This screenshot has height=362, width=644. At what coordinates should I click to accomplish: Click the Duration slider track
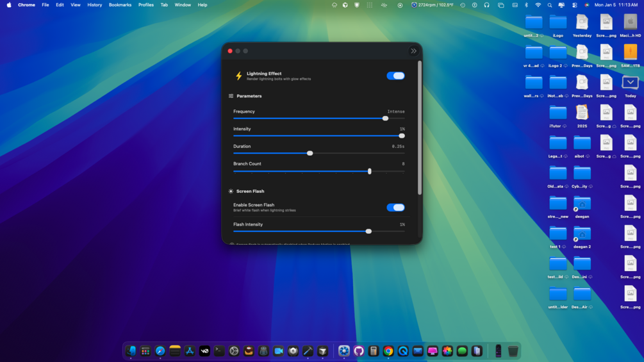pos(318,153)
